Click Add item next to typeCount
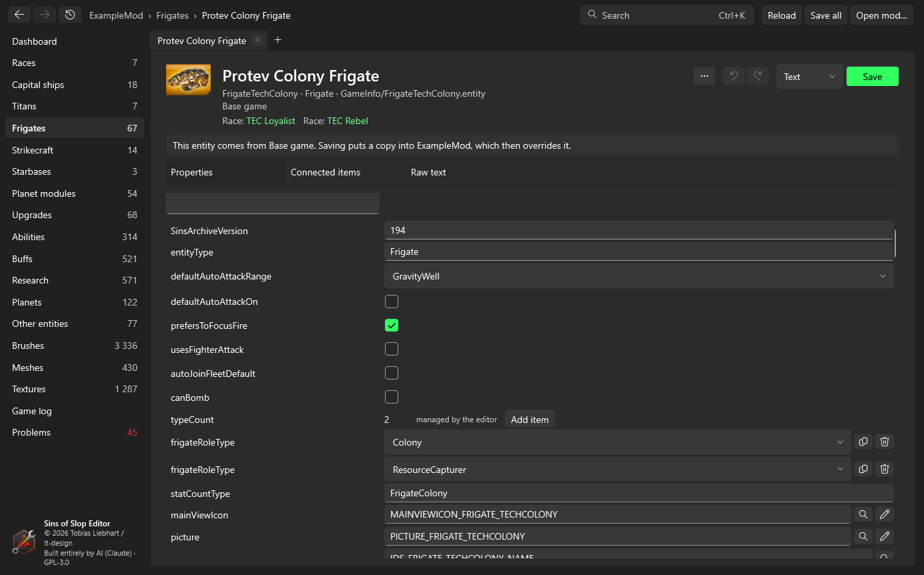 coord(530,420)
